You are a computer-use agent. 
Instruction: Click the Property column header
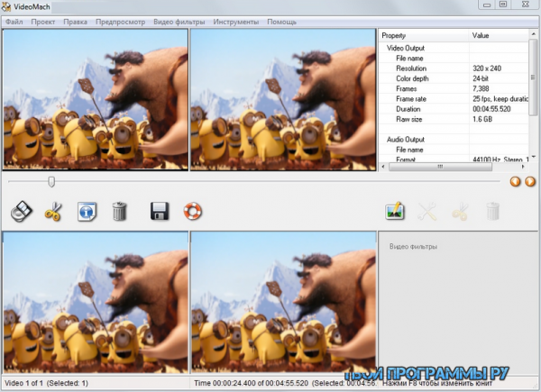(x=424, y=35)
